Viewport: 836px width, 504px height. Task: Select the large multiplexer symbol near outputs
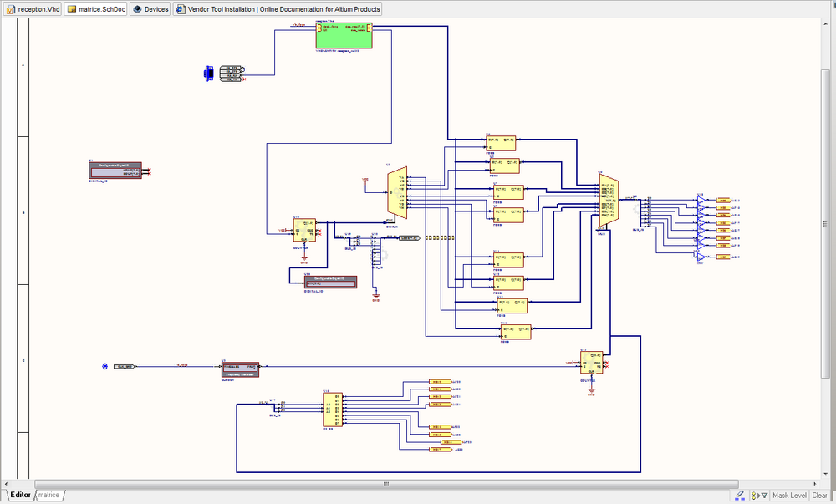tap(608, 201)
